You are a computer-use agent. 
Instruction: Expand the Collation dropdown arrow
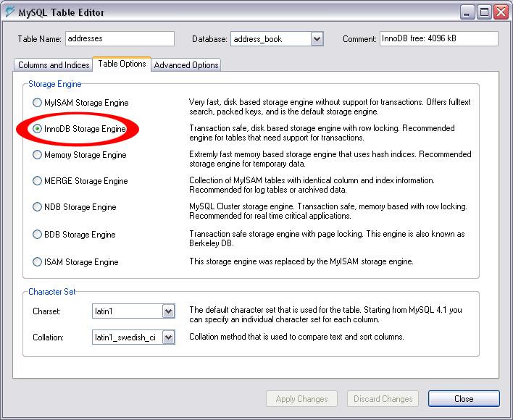169,337
